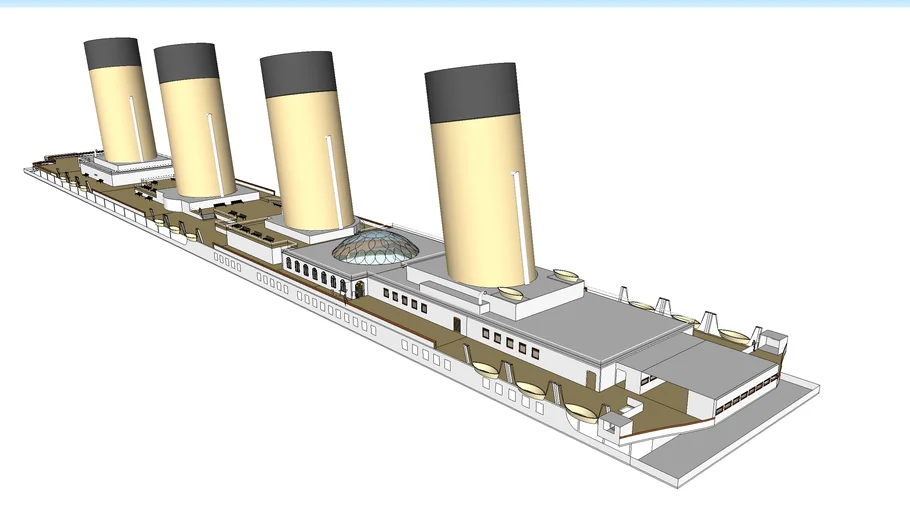
Task: Click the row of arched windows below the dome
Action: tap(315, 271)
